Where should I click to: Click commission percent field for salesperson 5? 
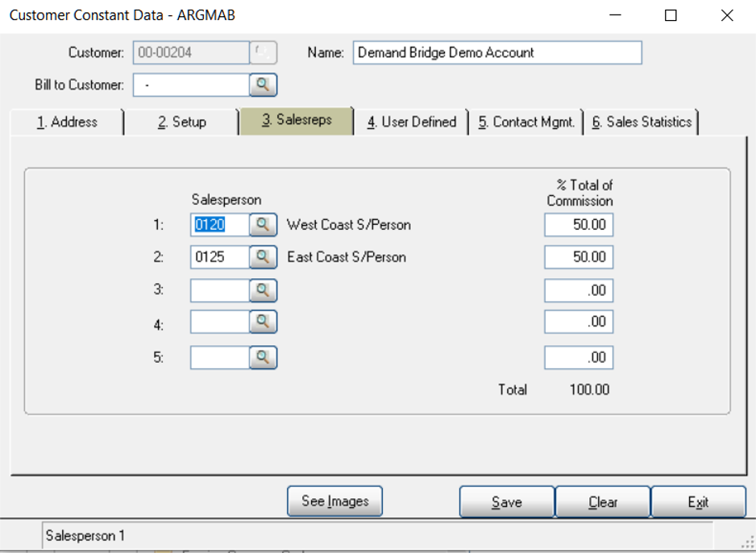[579, 357]
